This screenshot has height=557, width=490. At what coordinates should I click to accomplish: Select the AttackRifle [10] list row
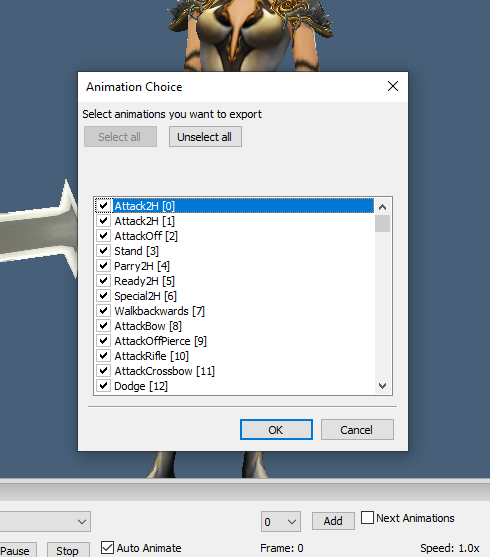pyautogui.click(x=235, y=356)
